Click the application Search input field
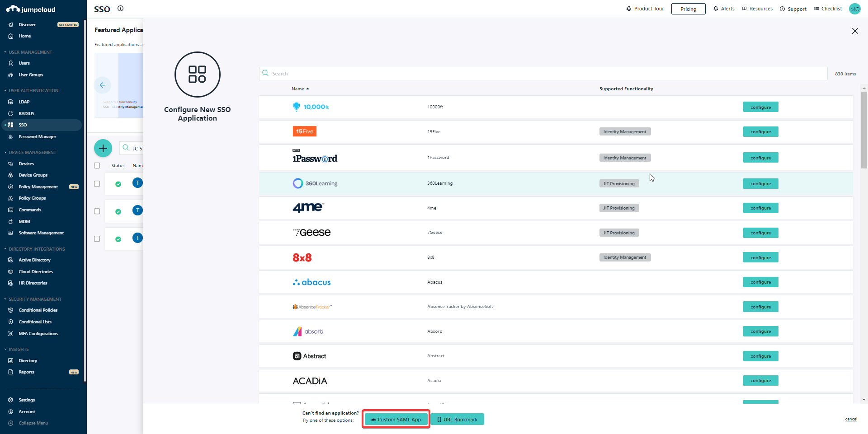 497,73
